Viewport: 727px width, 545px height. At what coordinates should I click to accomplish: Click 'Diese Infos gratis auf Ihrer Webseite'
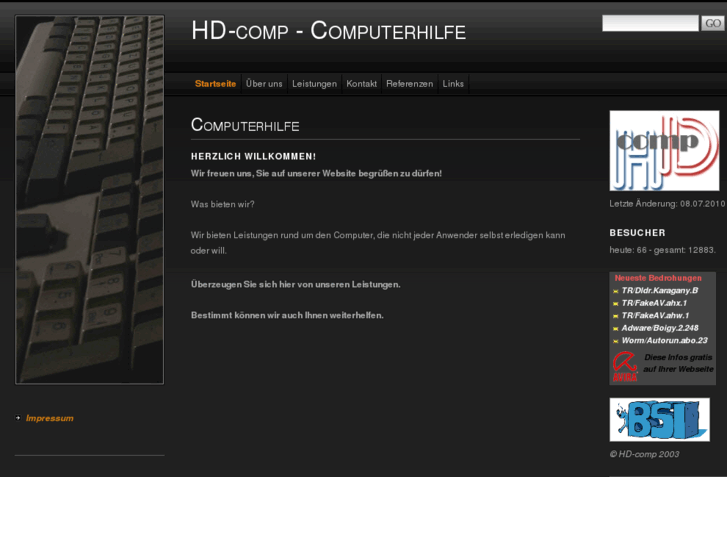(678, 363)
